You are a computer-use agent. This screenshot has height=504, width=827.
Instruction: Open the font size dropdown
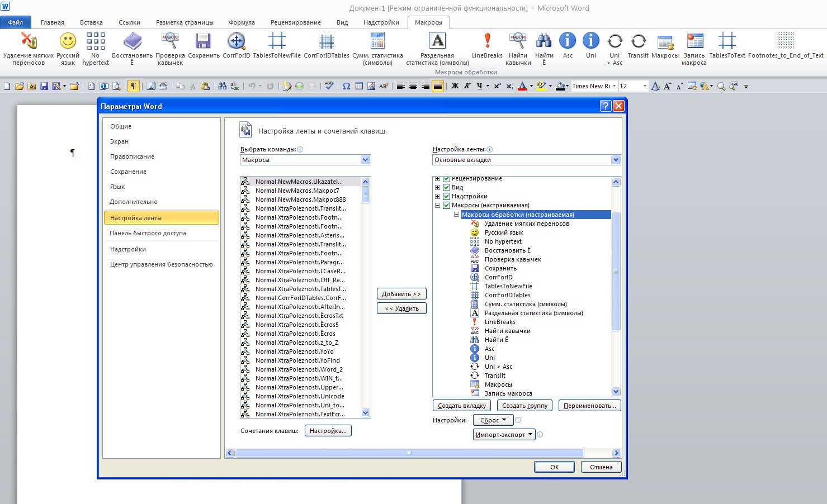(x=645, y=86)
